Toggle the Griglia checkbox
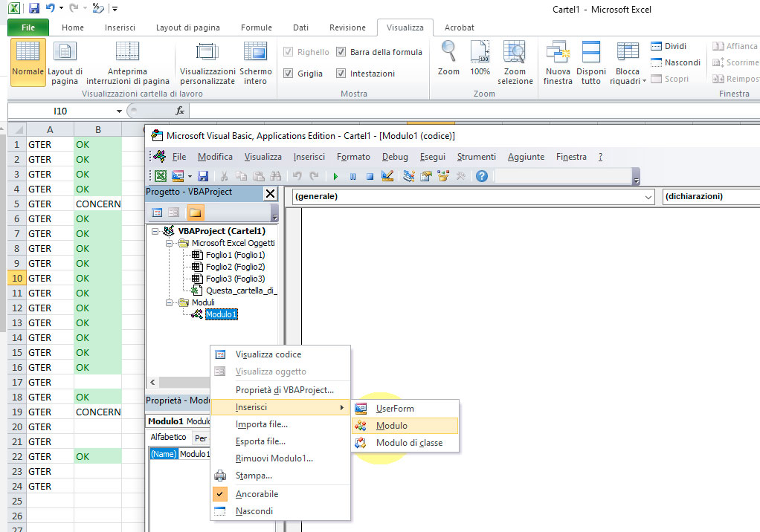Image resolution: width=760 pixels, height=532 pixels. pyautogui.click(x=289, y=74)
